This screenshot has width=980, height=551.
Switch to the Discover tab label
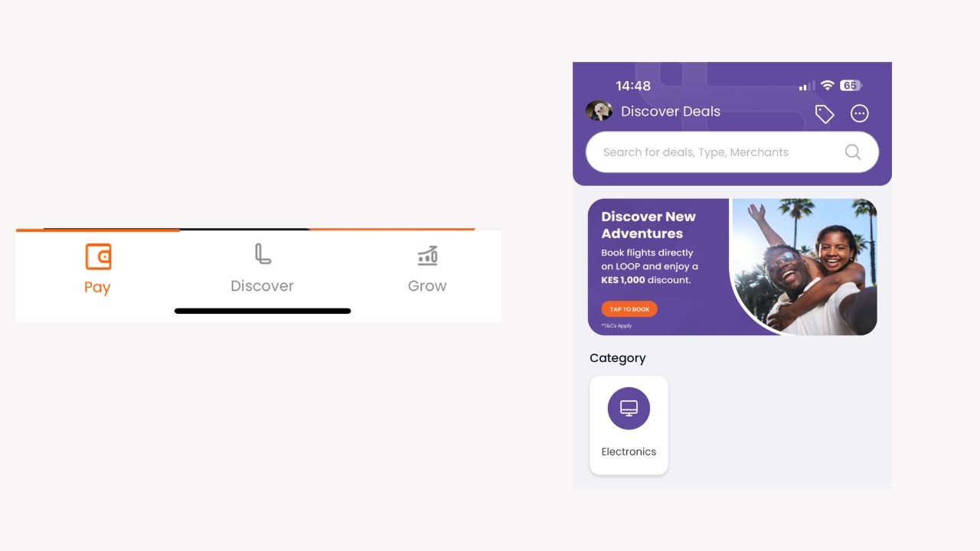point(263,285)
